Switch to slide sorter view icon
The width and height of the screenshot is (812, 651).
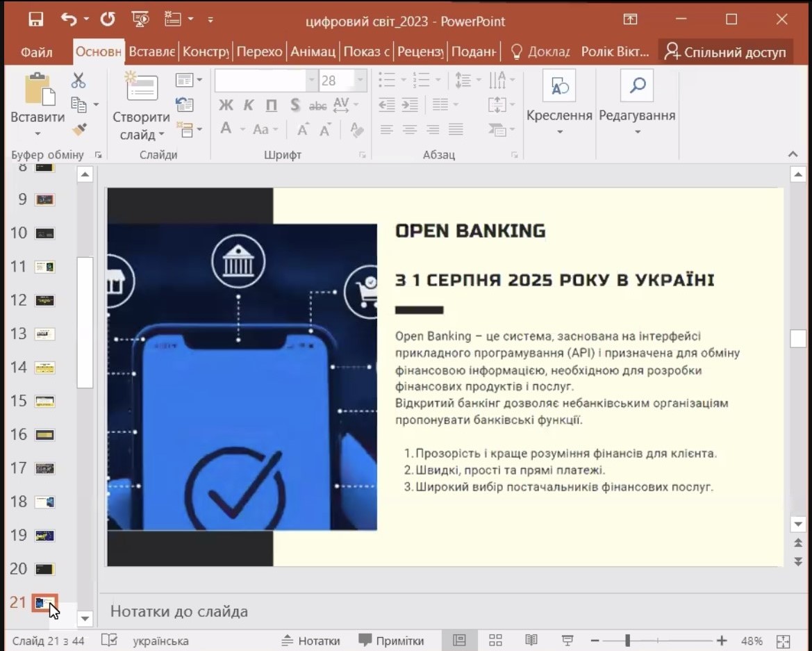pyautogui.click(x=495, y=641)
